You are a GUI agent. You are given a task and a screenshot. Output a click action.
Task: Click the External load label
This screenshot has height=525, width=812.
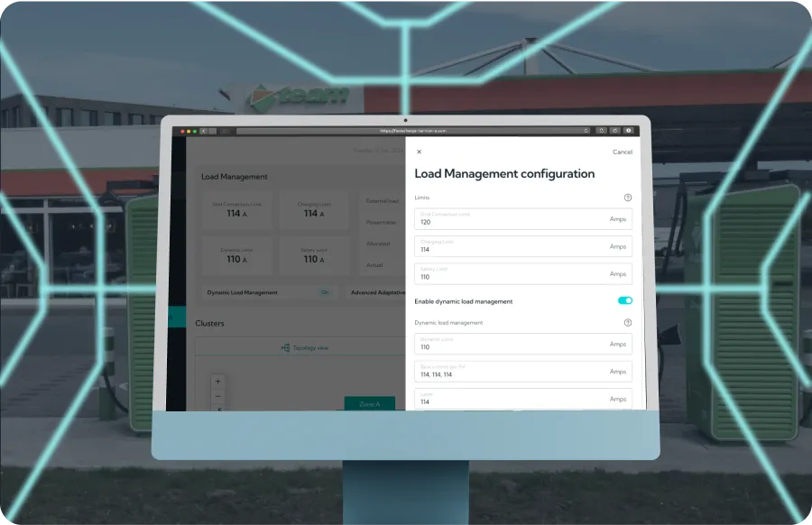(383, 201)
